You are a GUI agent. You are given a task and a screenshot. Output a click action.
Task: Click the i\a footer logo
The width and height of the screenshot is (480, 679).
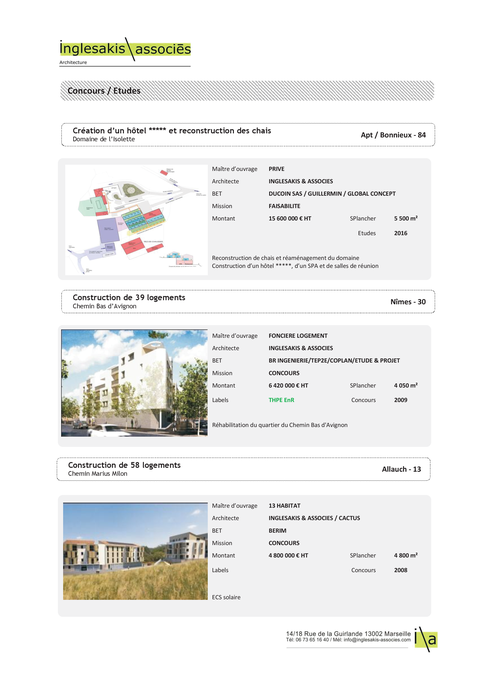tap(425, 639)
